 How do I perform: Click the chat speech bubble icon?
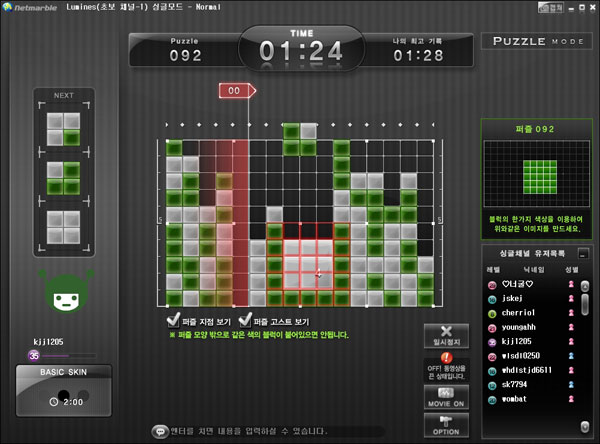(x=159, y=431)
